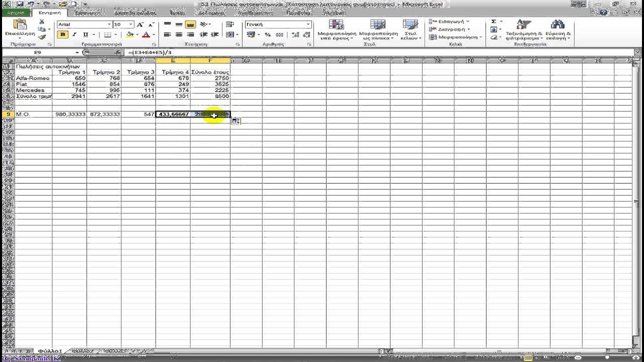644x362 pixels.
Task: Click the Εισαγωγή insert cells button
Action: (449, 22)
